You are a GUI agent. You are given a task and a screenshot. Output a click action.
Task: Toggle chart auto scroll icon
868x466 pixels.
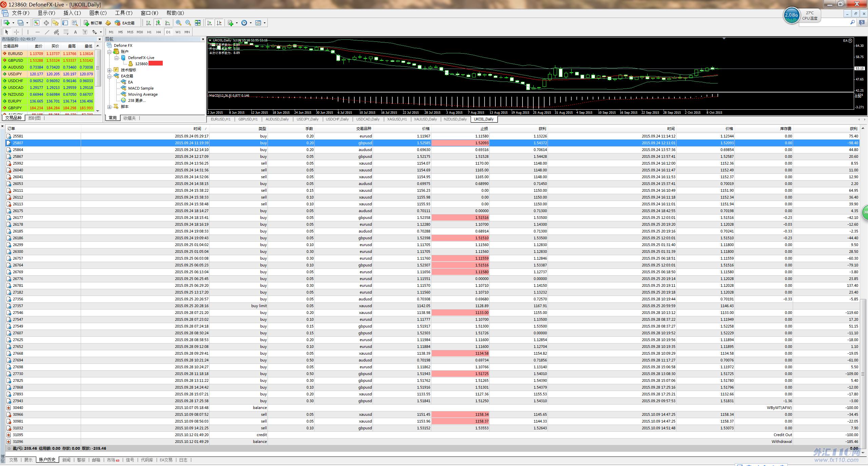[x=210, y=23]
